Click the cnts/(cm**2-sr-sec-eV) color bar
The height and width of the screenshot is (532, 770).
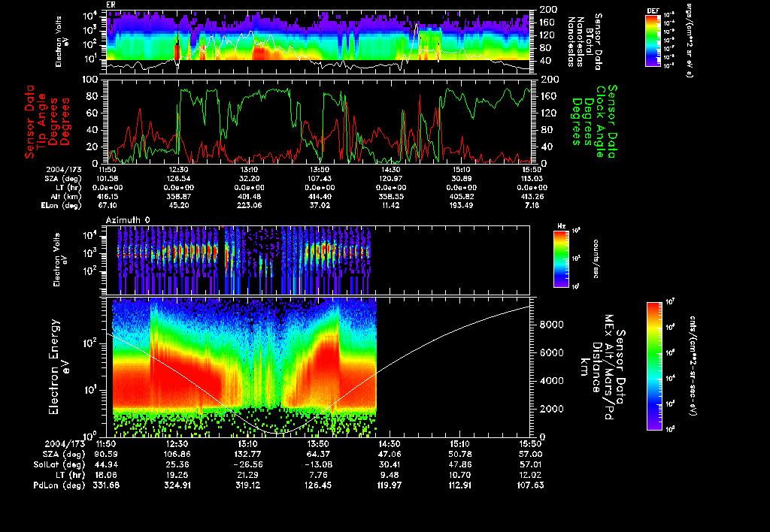tap(654, 366)
